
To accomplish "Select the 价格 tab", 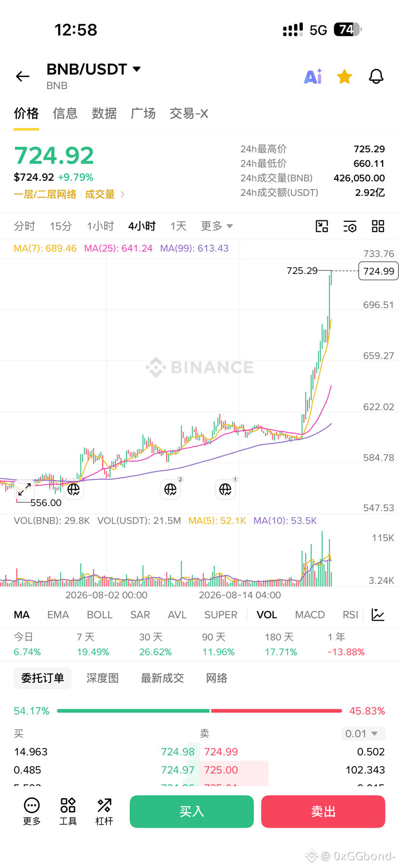I will point(26,113).
